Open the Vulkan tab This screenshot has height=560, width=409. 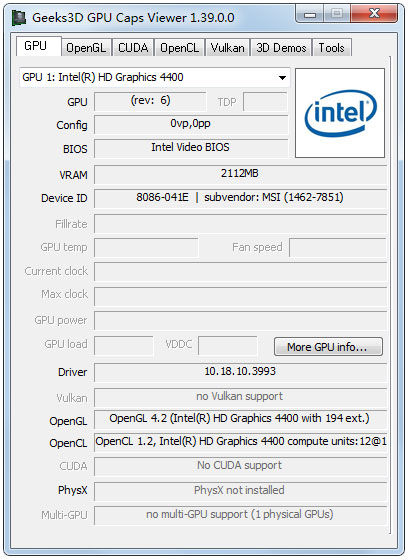click(x=228, y=48)
